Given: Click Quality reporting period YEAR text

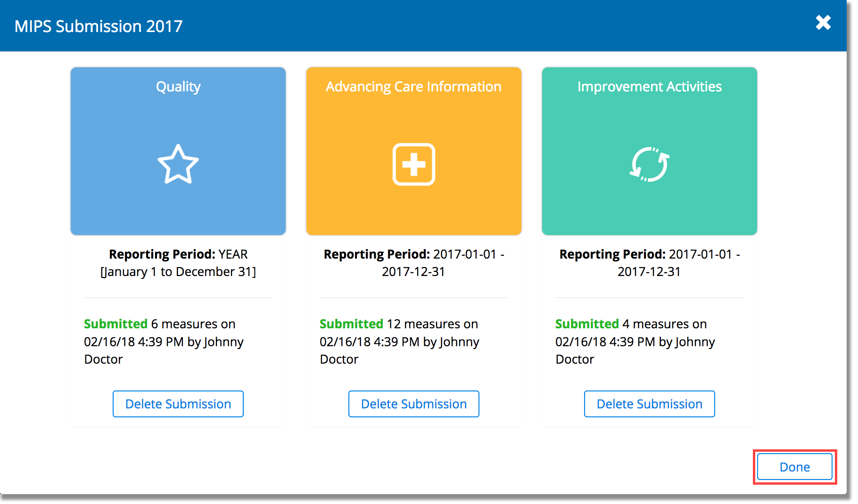Looking at the screenshot, I should (x=233, y=254).
